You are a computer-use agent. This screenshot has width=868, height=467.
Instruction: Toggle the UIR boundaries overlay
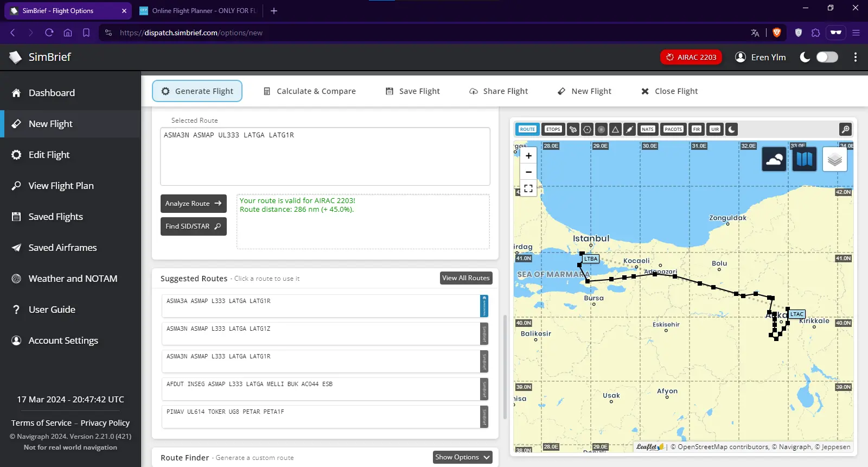coord(715,129)
